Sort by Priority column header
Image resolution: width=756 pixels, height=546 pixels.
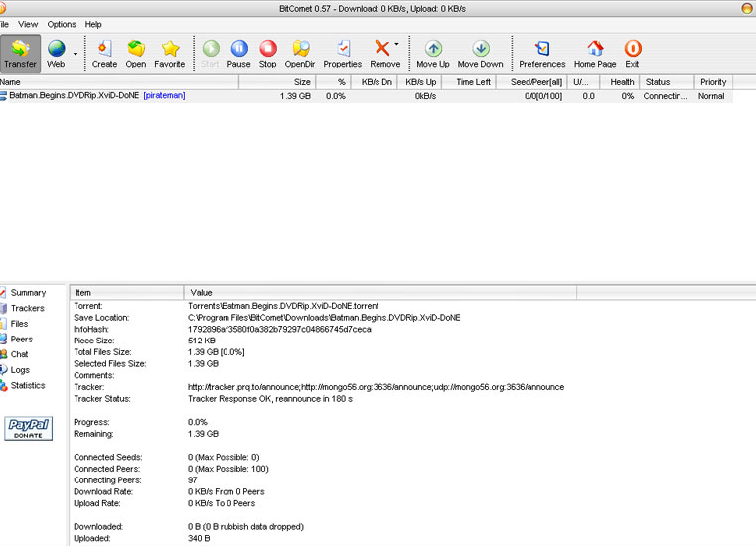click(x=713, y=82)
